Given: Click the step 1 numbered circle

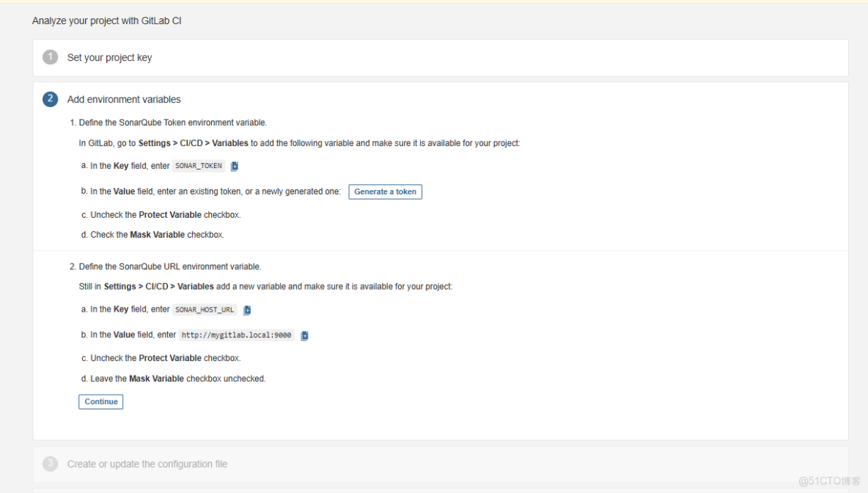Looking at the screenshot, I should click(50, 57).
